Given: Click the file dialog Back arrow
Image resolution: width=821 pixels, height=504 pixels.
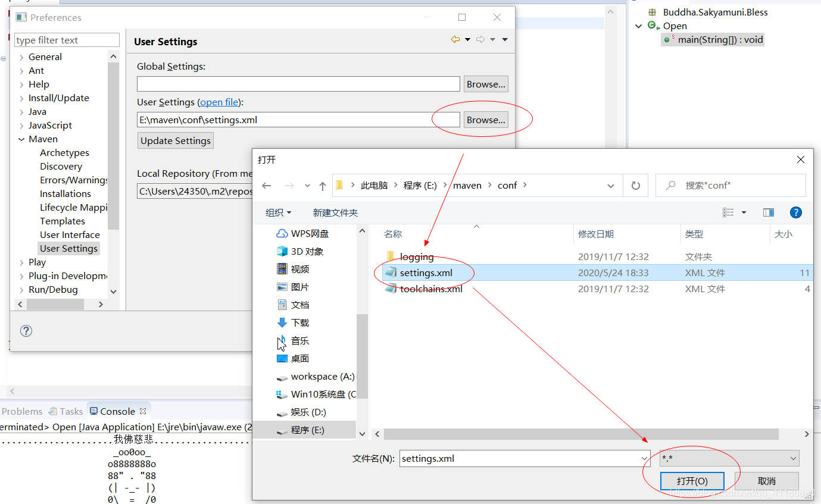Looking at the screenshot, I should coord(266,186).
